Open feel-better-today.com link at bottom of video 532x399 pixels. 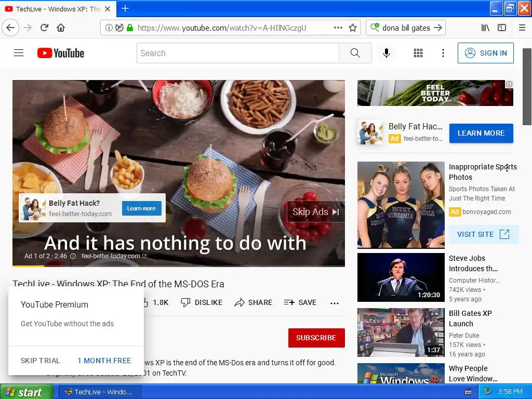[x=114, y=256]
